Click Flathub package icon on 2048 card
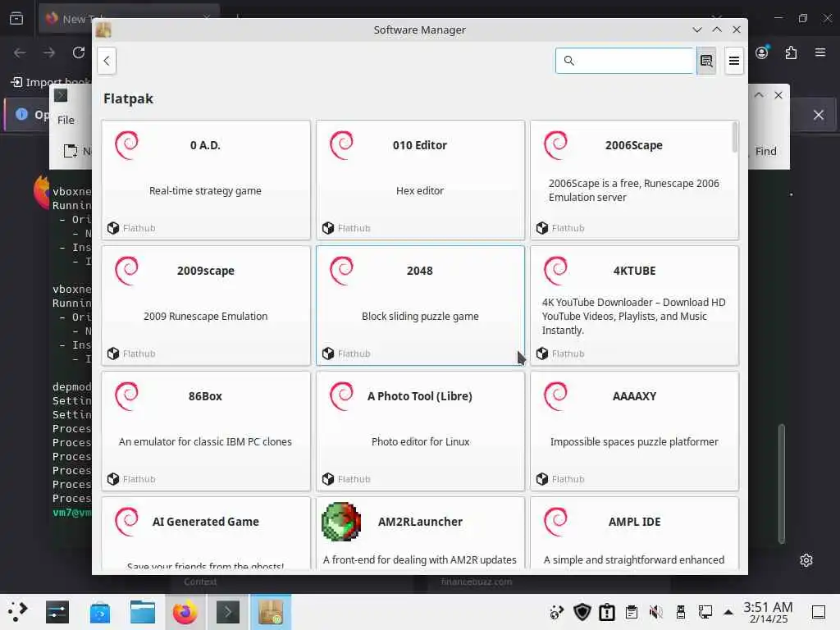This screenshot has width=840, height=630. click(x=328, y=354)
